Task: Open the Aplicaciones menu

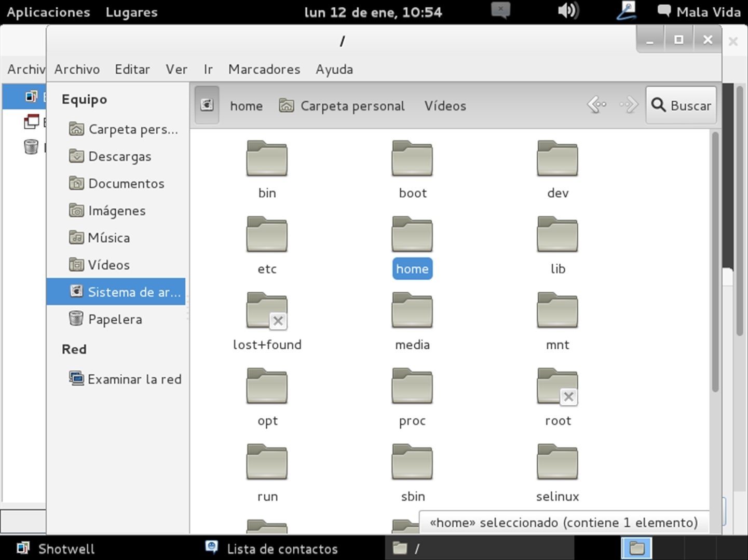Action: click(48, 12)
